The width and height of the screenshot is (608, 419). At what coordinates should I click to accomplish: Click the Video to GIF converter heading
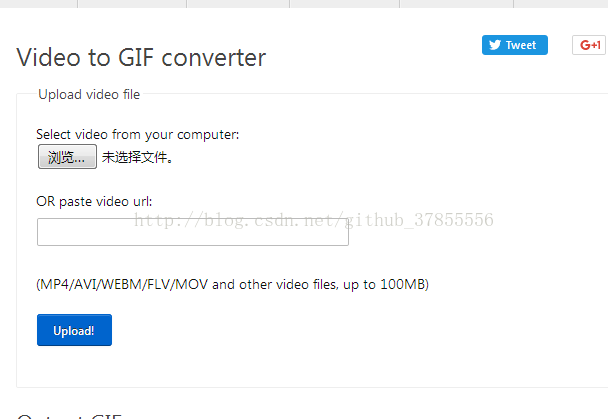[141, 57]
